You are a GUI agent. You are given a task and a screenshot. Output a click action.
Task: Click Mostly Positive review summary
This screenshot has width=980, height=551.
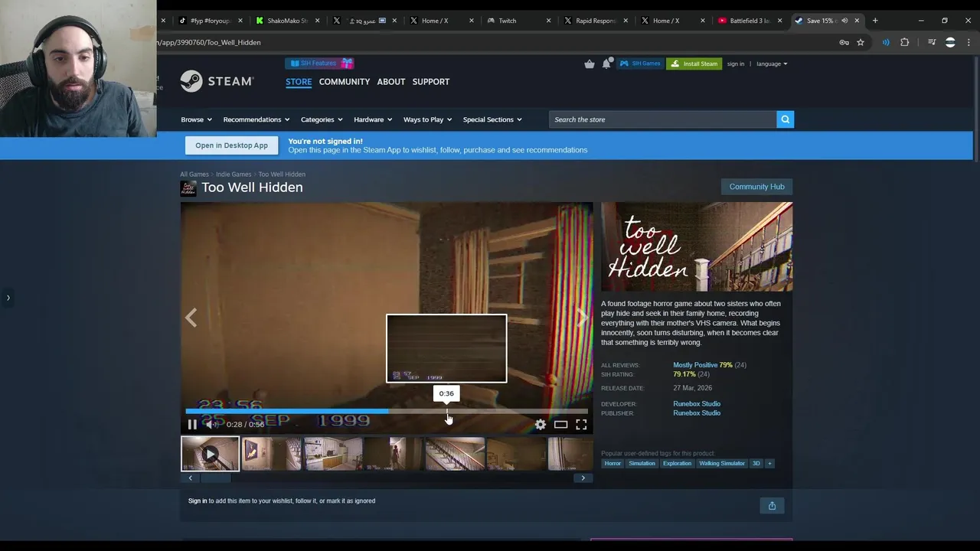[695, 365]
